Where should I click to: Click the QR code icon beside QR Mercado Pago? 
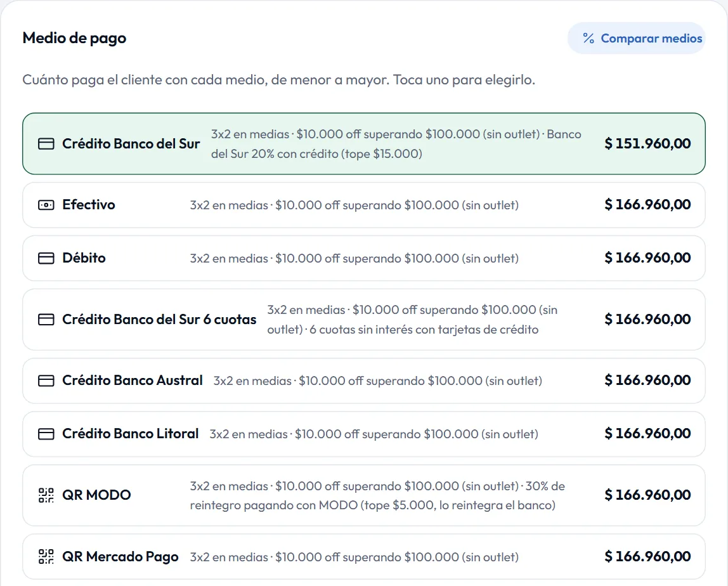46,556
